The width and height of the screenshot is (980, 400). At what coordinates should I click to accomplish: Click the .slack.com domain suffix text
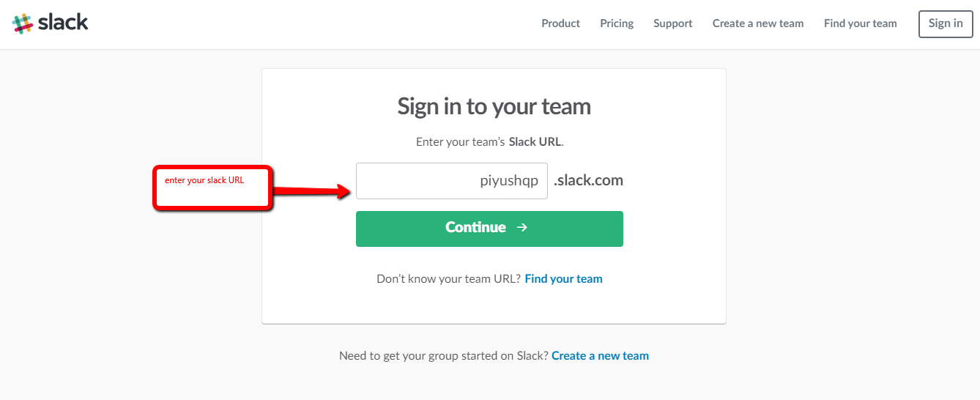[588, 180]
